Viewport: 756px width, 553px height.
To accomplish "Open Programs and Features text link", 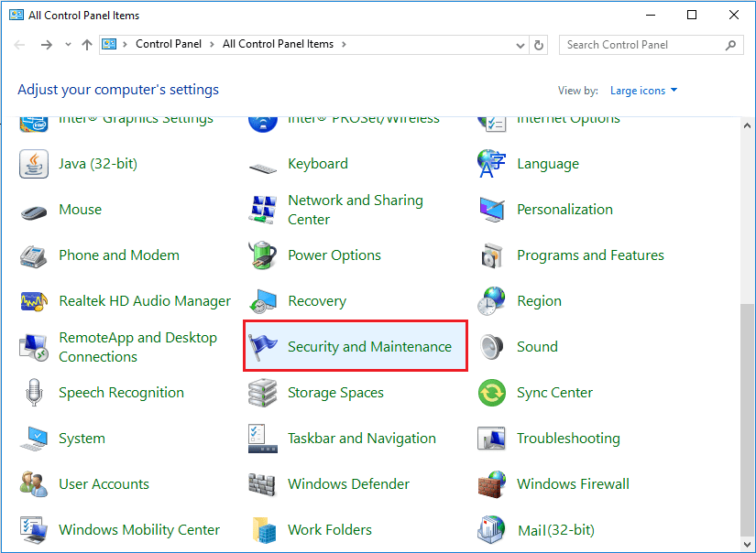I will [590, 255].
